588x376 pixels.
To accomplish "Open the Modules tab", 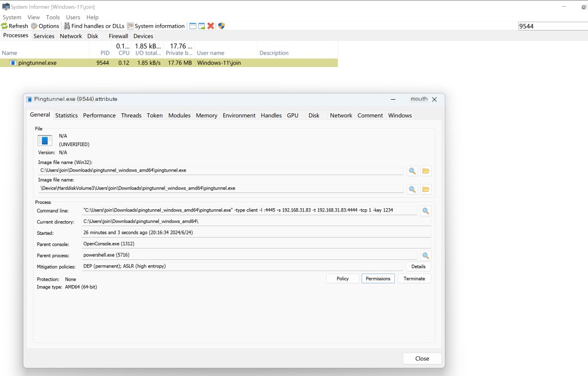I will [179, 116].
